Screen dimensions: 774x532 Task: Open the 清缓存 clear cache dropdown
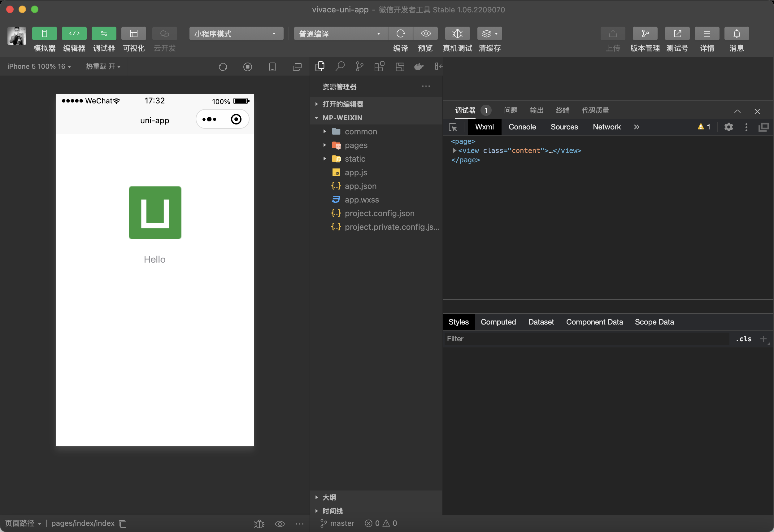(489, 33)
